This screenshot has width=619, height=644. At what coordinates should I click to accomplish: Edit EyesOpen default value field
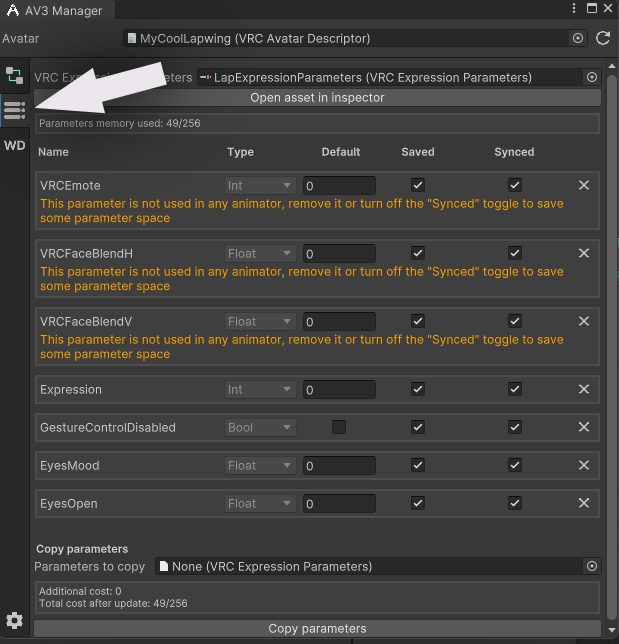(339, 504)
